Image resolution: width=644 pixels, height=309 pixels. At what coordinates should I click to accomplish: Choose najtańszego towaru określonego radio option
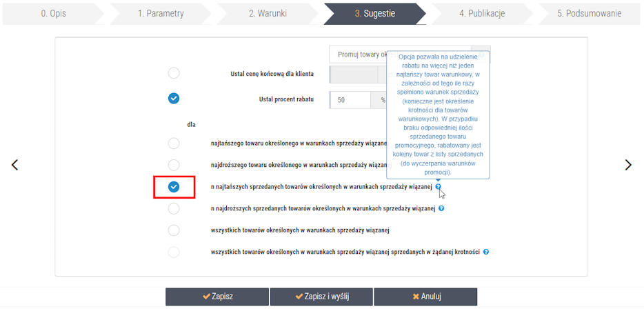(x=174, y=143)
